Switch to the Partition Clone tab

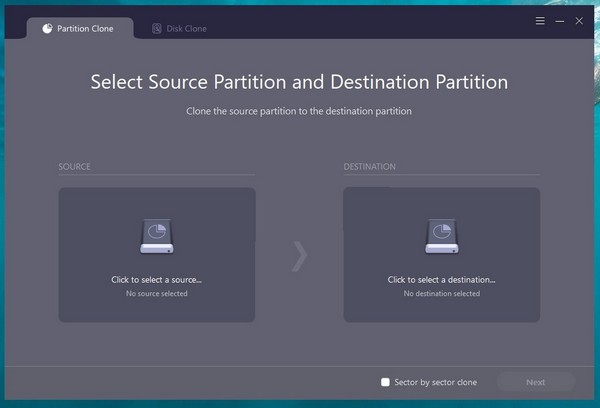[x=78, y=29]
